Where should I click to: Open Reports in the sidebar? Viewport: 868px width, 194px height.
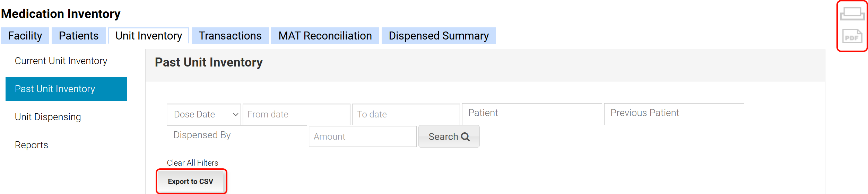[x=32, y=145]
